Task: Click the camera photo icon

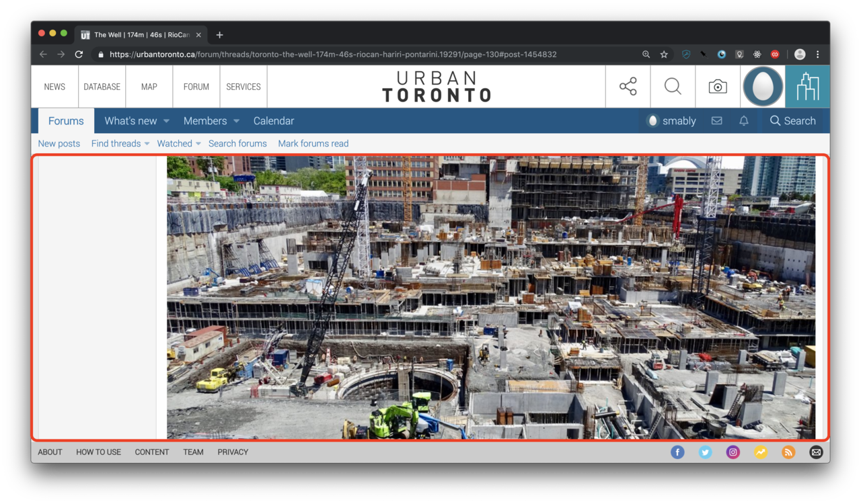Action: click(x=718, y=87)
